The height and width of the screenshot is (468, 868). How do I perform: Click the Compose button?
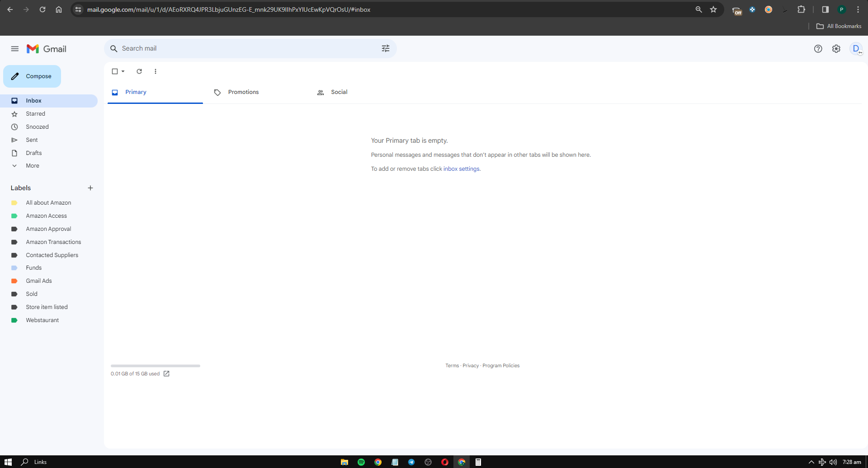pyautogui.click(x=32, y=76)
